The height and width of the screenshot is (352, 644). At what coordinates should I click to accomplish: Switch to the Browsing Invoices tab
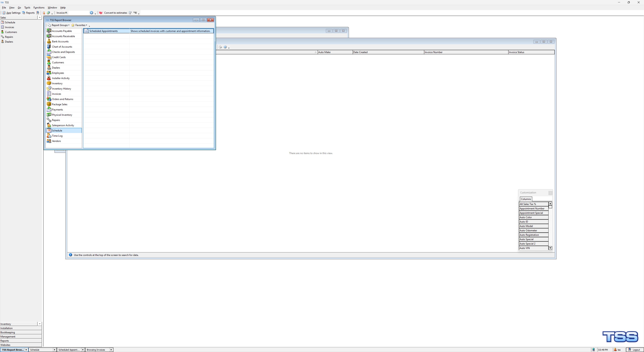click(x=96, y=350)
